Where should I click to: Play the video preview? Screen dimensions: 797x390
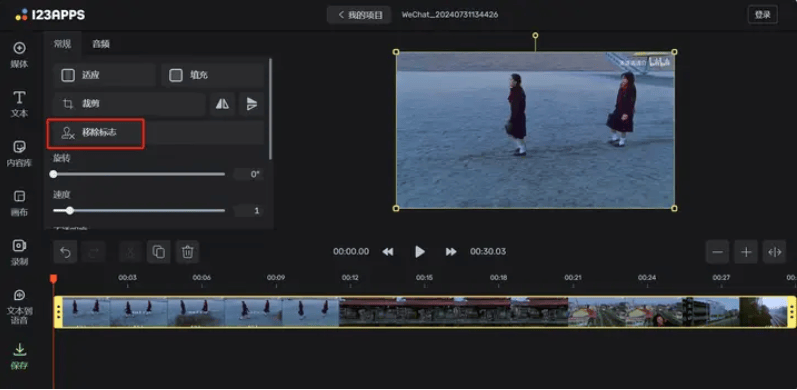point(419,252)
